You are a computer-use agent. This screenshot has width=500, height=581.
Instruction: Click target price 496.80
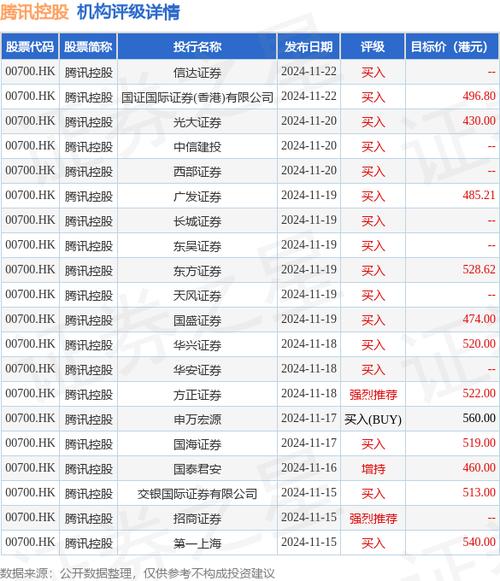479,96
